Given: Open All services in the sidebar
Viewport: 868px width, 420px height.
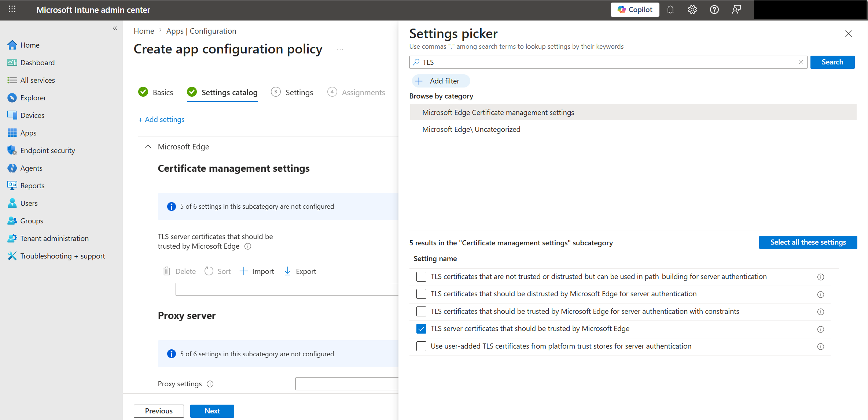Looking at the screenshot, I should click(37, 80).
